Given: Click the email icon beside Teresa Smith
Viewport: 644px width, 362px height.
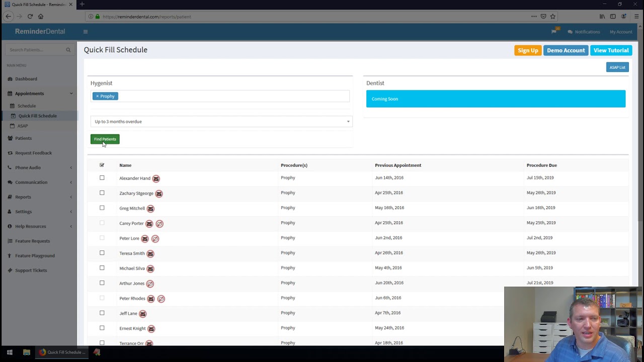Looking at the screenshot, I should (150, 254).
